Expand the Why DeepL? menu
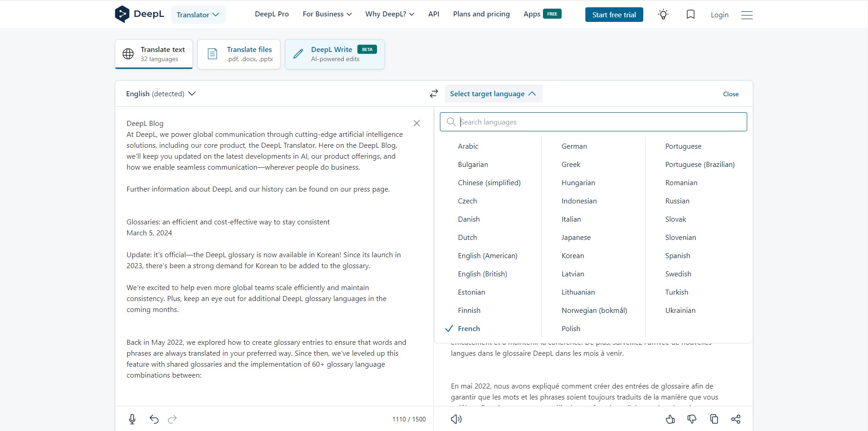The width and height of the screenshot is (868, 431). 390,14
